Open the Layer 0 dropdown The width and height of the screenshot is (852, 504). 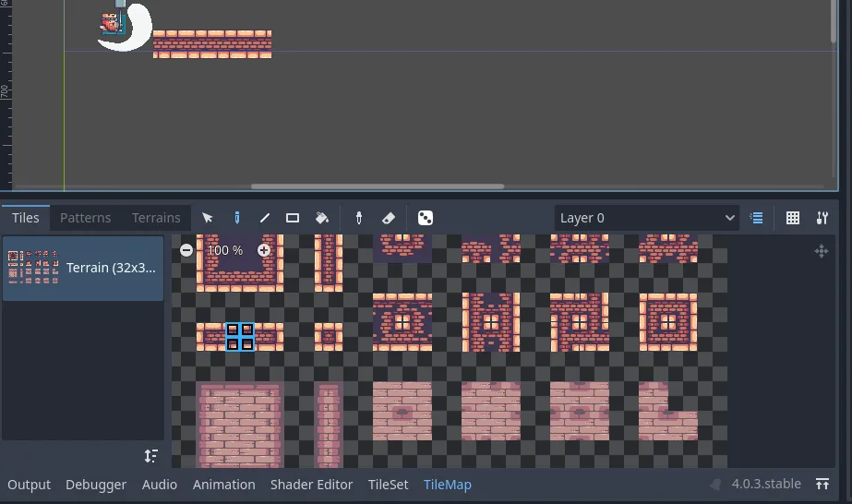coord(646,218)
